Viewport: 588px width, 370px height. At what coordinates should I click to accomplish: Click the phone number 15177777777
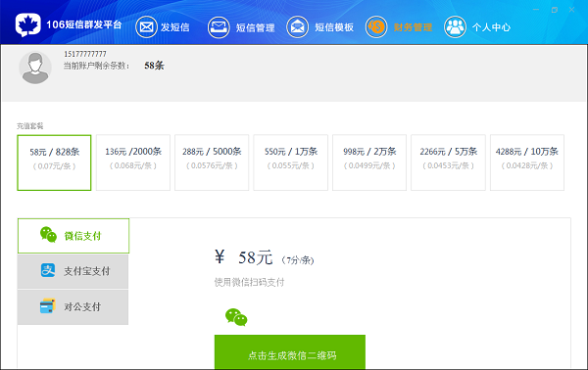tap(85, 54)
